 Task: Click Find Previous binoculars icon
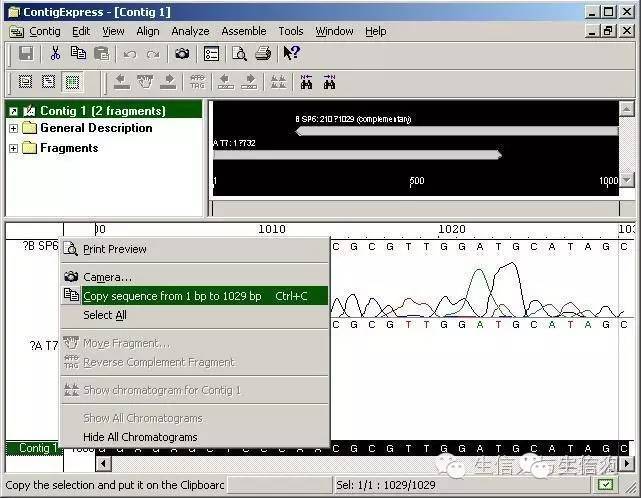[x=306, y=82]
